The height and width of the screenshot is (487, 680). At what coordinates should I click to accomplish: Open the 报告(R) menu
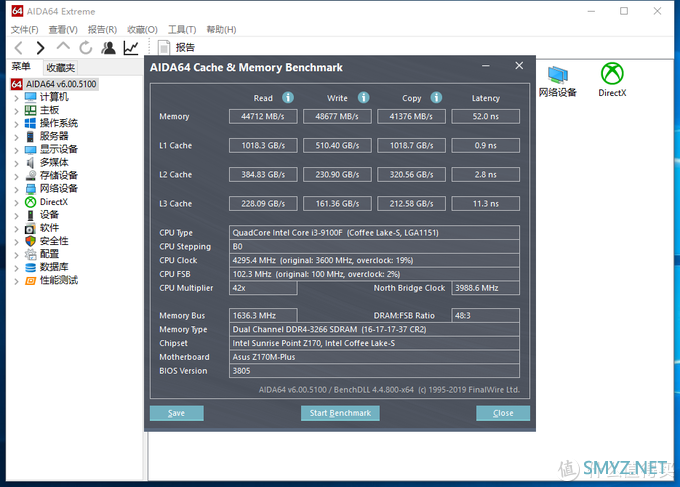tap(102, 29)
